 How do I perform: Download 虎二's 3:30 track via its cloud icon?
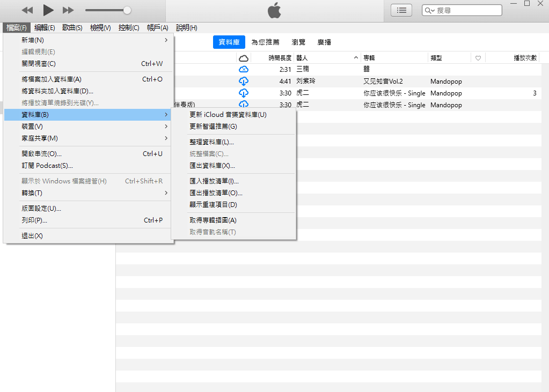click(x=244, y=93)
